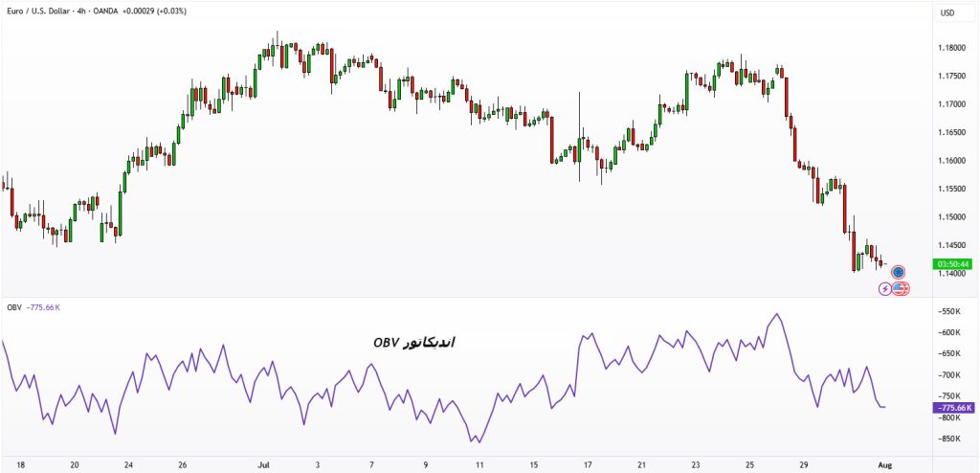Select the OBV indicator legend label
The image size is (980, 473).
[13, 307]
